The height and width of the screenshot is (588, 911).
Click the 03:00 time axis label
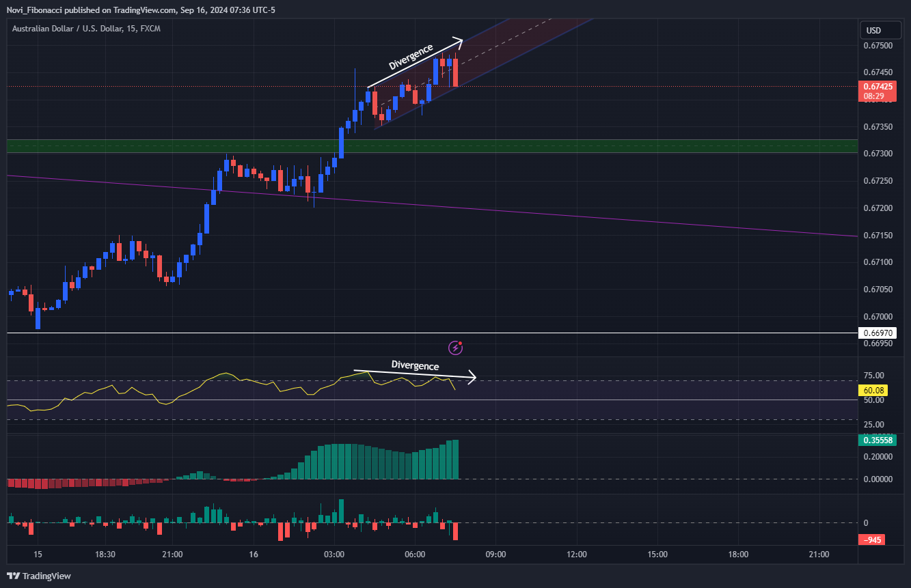click(x=334, y=554)
